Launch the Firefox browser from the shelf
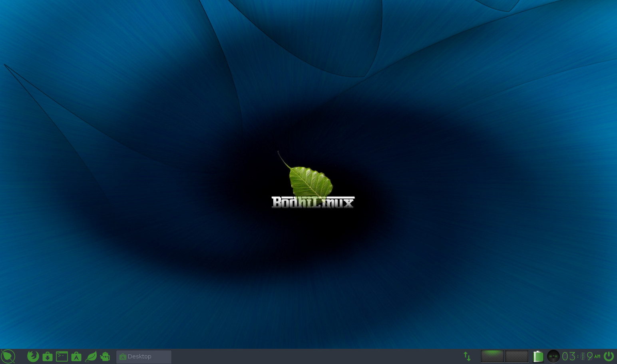 tap(33, 356)
